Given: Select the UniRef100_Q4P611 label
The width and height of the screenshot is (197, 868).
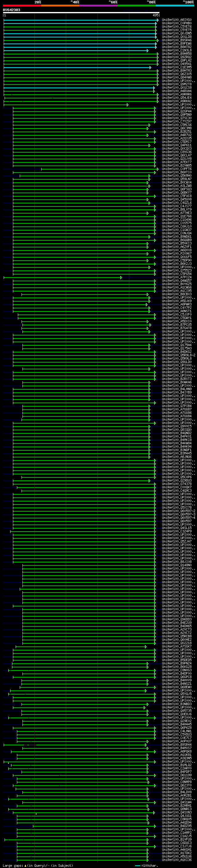Looking at the screenshot, I should click(177, 145).
